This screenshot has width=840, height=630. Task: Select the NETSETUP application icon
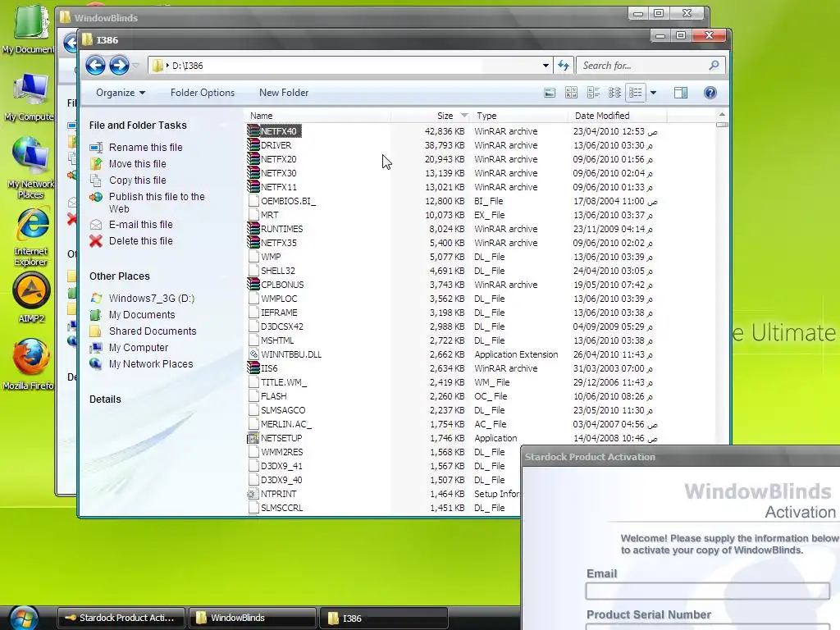click(253, 438)
